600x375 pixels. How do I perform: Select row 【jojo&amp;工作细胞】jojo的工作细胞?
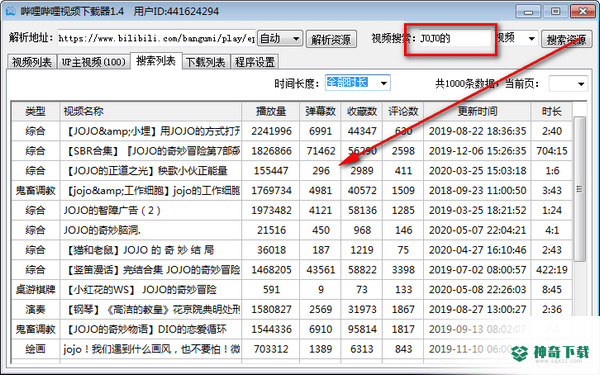tap(292, 191)
